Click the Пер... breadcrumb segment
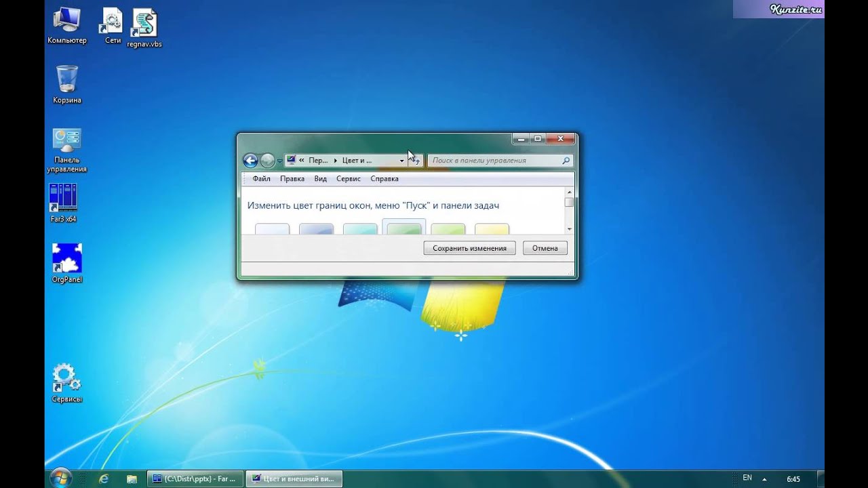Image resolution: width=868 pixels, height=488 pixels. pos(318,161)
